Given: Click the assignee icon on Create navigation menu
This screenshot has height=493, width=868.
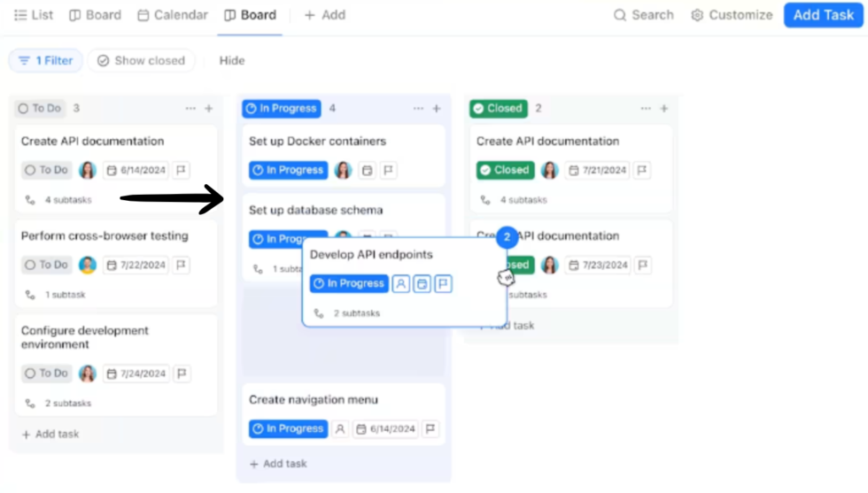Looking at the screenshot, I should click(x=339, y=429).
